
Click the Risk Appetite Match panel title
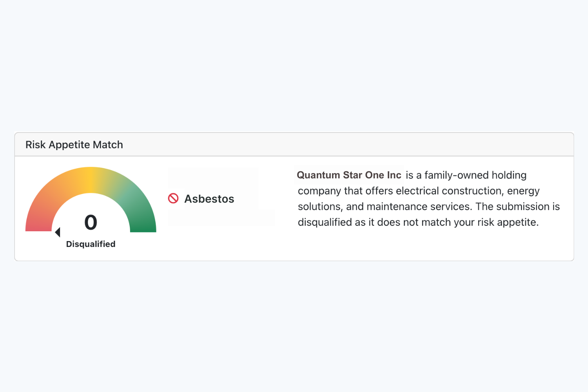click(x=74, y=145)
